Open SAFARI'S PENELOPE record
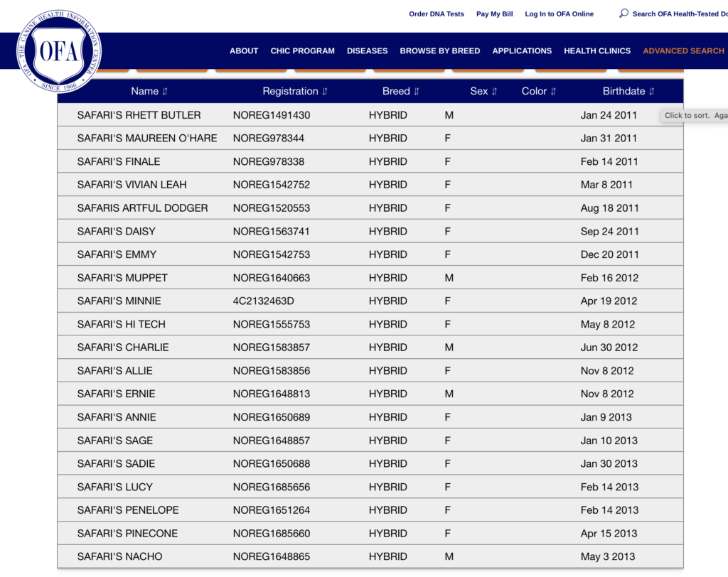Screen dimensions: 728x577 tap(128, 510)
